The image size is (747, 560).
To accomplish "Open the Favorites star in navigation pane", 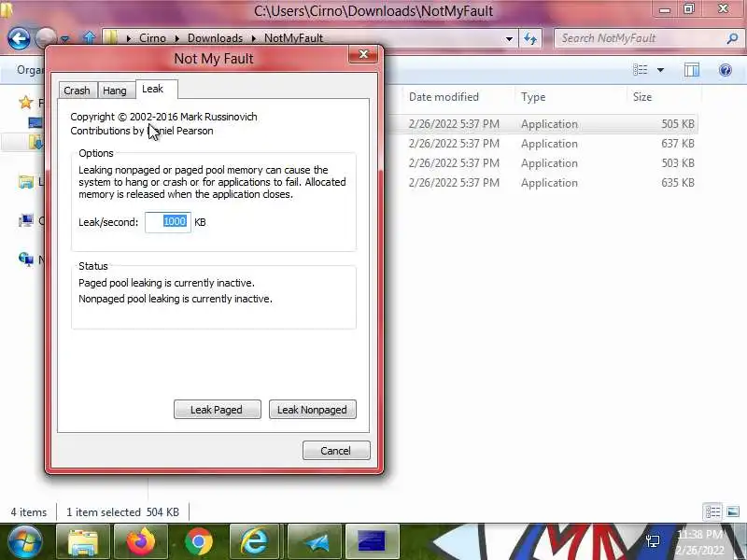I will [25, 103].
